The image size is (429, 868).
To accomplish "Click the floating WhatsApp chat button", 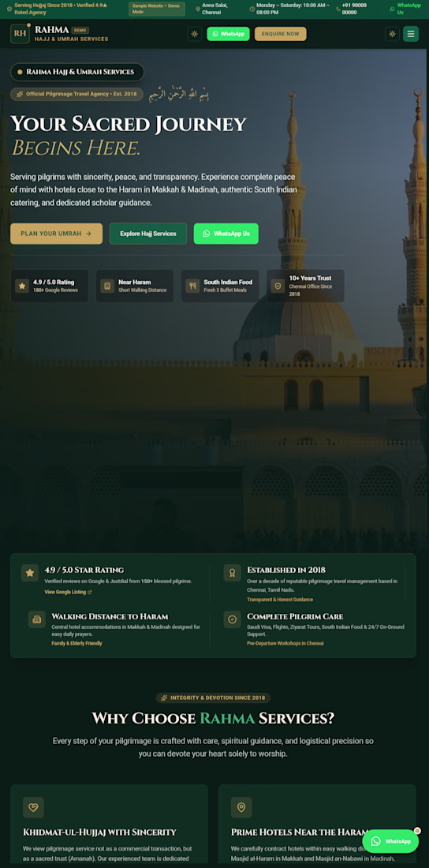I will pos(390,841).
